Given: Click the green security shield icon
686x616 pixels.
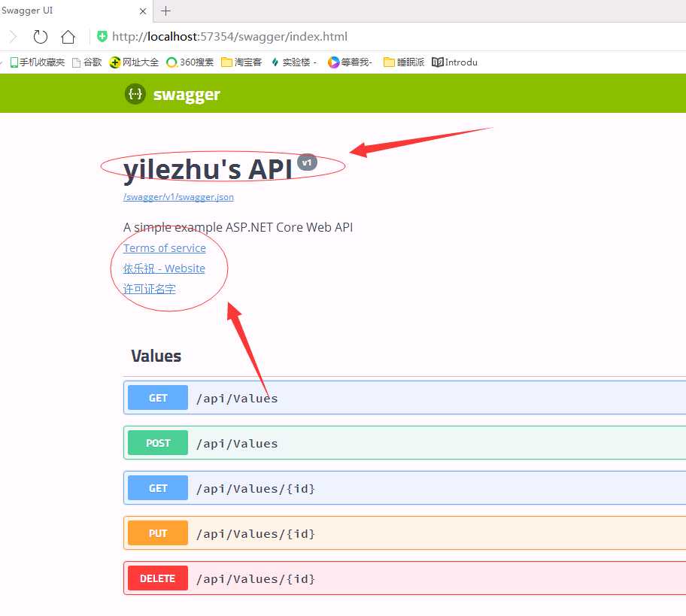Looking at the screenshot, I should pos(102,36).
